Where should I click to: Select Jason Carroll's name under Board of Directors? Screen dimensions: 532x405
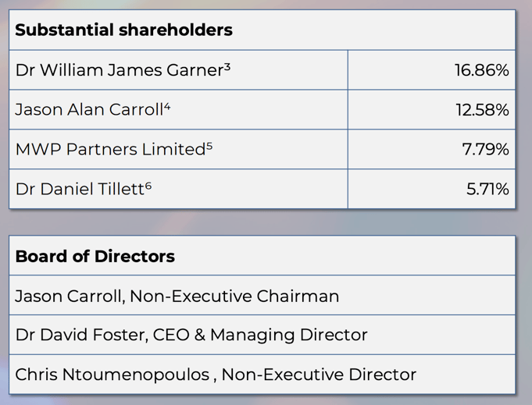(69, 296)
